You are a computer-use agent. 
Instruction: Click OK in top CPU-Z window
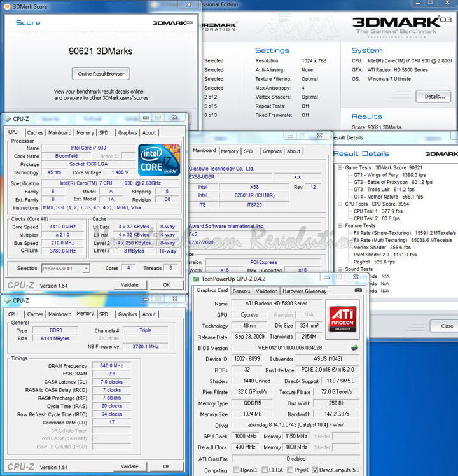[167, 285]
